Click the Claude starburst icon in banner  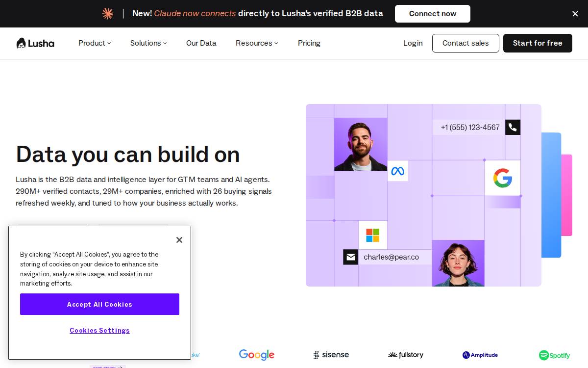point(108,14)
